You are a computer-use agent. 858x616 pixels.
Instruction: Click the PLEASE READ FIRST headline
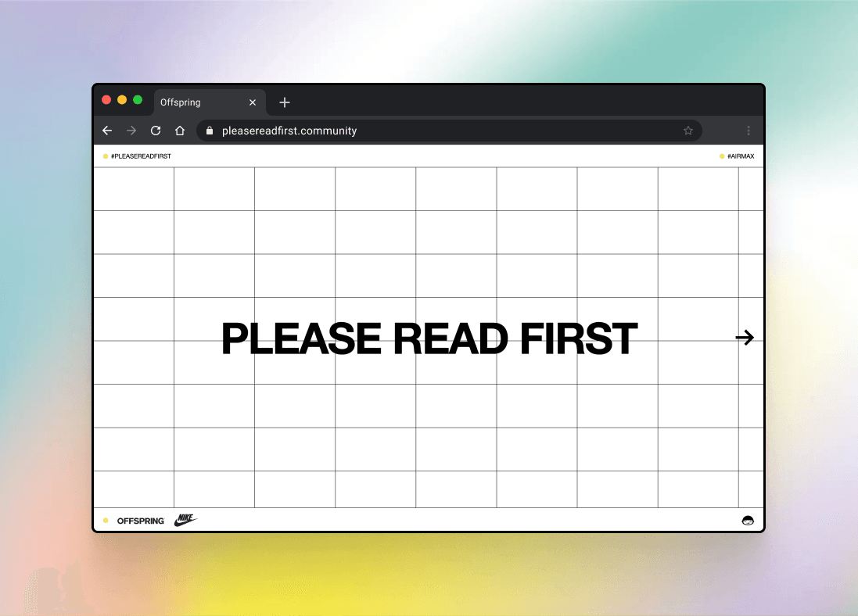pyautogui.click(x=429, y=339)
